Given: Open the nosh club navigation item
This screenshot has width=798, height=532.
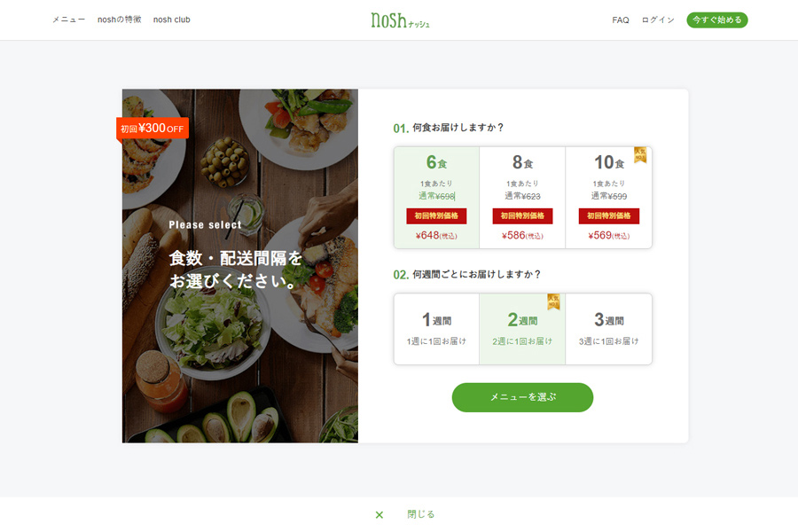Looking at the screenshot, I should (171, 20).
